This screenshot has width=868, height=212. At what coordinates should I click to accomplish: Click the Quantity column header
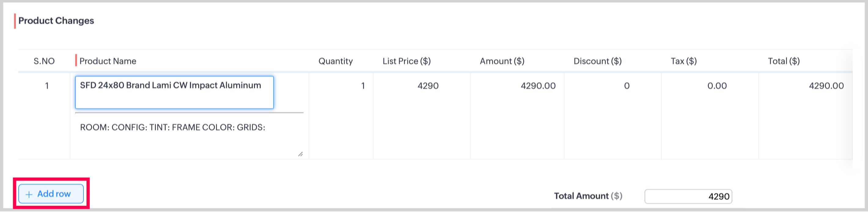335,61
